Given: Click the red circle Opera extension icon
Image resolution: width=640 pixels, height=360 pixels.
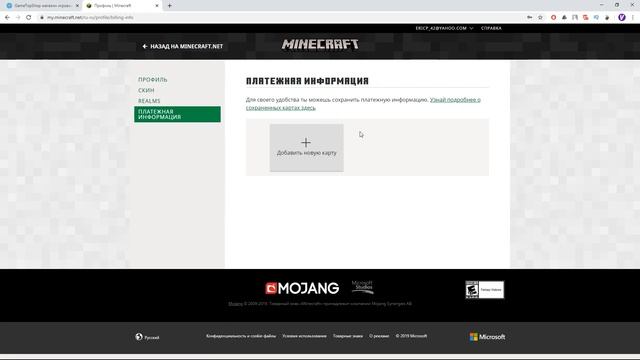Looking at the screenshot, I should coord(553,18).
